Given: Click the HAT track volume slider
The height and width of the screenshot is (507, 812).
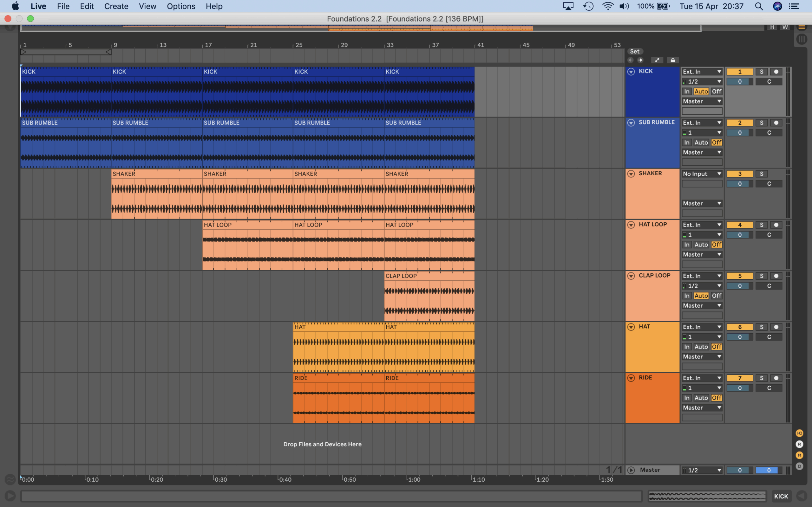Looking at the screenshot, I should tap(740, 337).
